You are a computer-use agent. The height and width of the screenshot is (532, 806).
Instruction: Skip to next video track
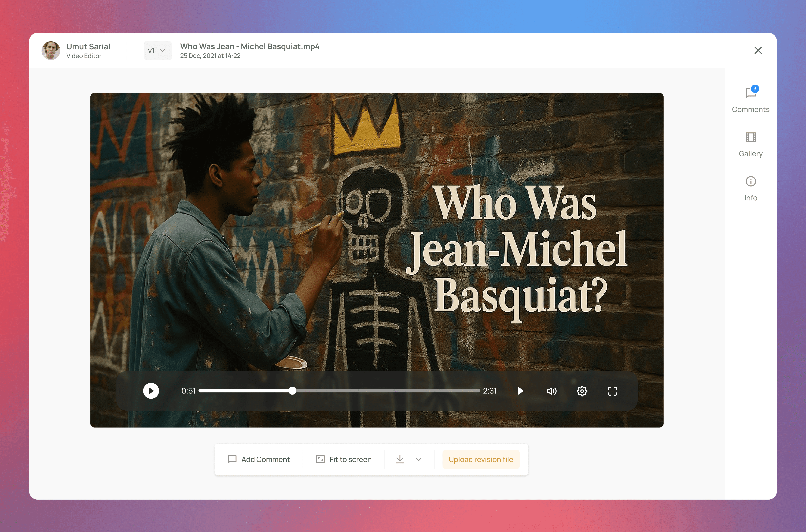[521, 391]
